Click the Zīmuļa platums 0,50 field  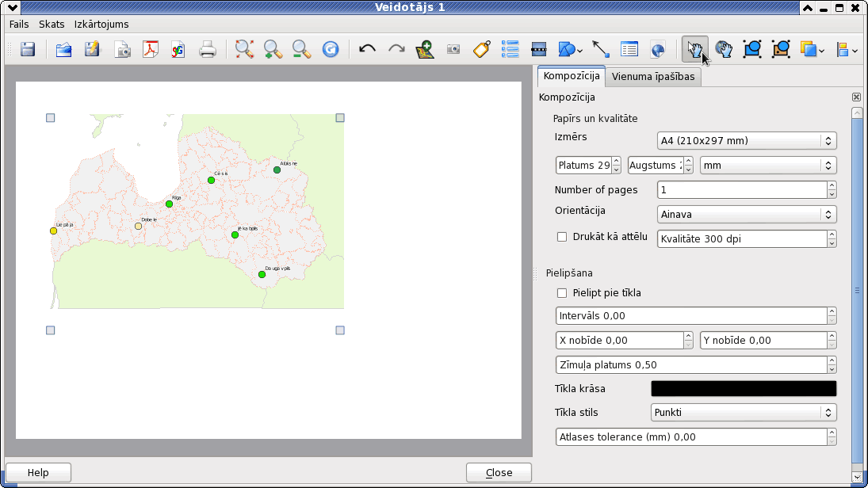tap(691, 365)
